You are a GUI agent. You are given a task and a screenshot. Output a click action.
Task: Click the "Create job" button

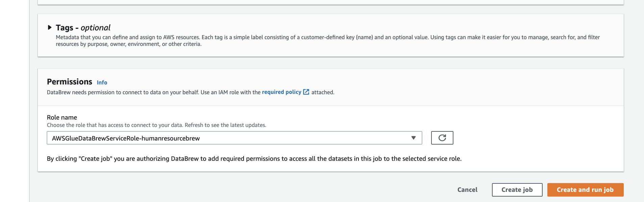point(517,190)
